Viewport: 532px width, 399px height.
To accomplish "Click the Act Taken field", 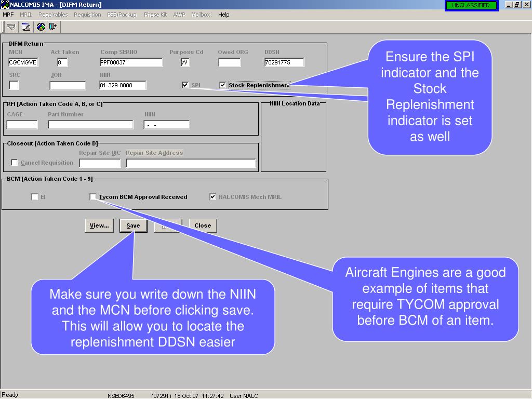I will (62, 62).
